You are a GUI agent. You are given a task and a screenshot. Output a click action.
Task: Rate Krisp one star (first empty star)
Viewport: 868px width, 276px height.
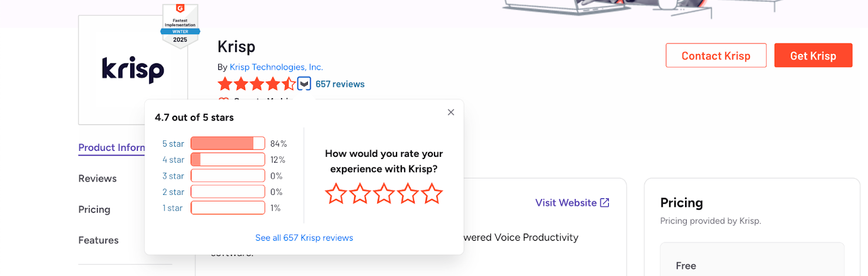tap(336, 193)
